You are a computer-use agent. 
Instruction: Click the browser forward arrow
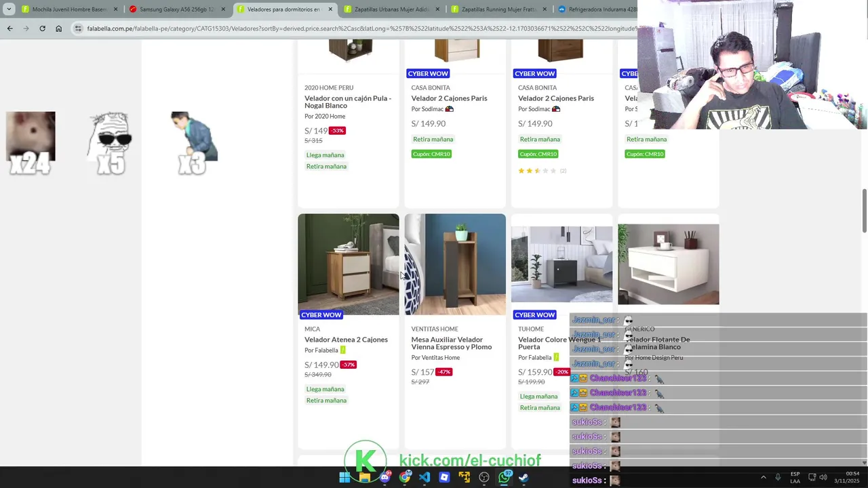point(26,28)
